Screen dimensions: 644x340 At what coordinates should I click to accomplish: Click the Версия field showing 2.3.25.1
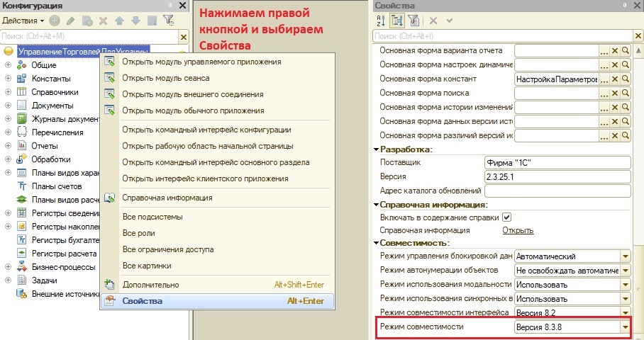coord(557,177)
